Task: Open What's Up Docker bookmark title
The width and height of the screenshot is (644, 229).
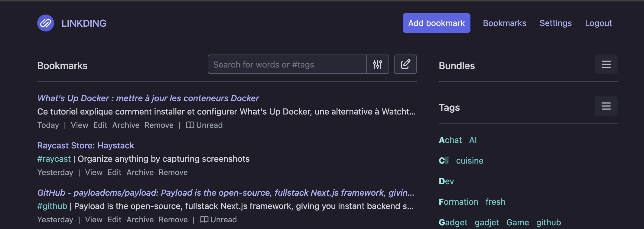Action: (148, 98)
